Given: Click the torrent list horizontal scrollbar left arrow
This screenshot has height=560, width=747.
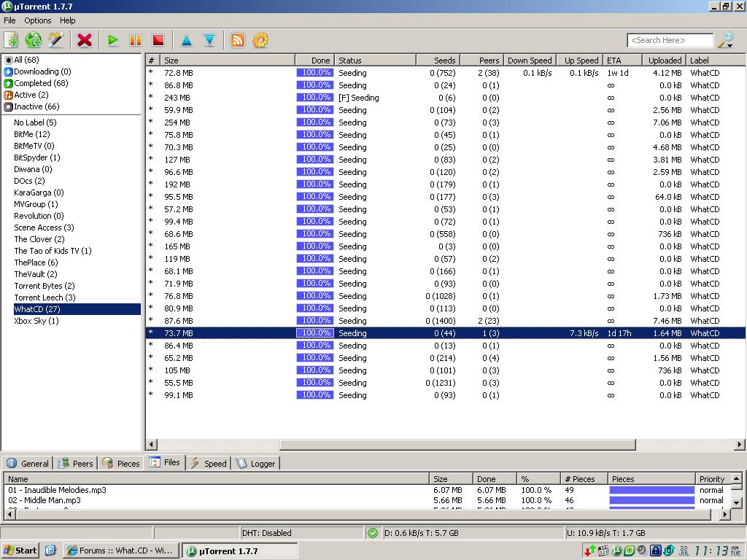Looking at the screenshot, I should pyautogui.click(x=152, y=445).
